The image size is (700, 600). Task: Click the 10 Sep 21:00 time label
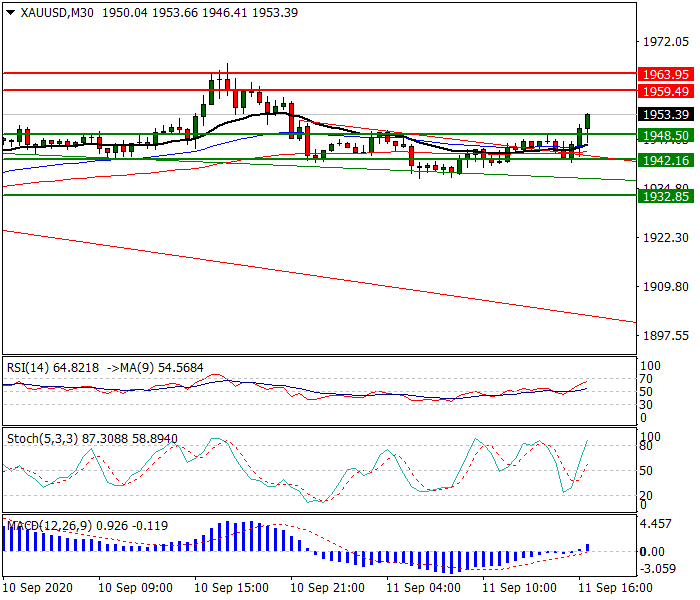(327, 588)
